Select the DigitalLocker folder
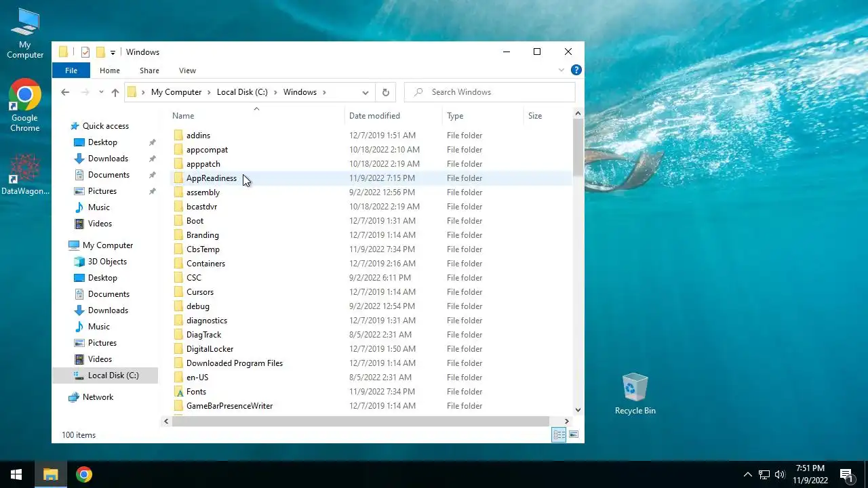The image size is (868, 488). tap(210, 349)
